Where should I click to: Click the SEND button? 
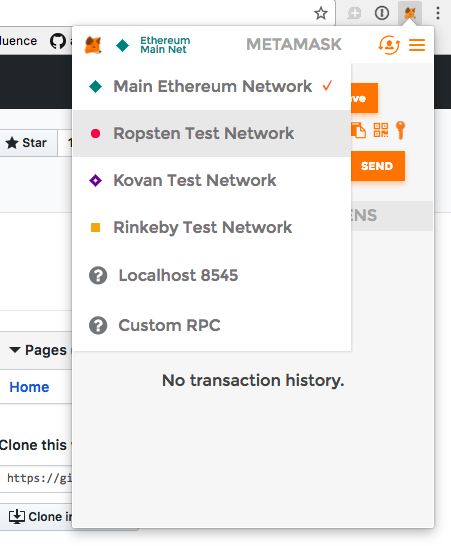tap(378, 166)
